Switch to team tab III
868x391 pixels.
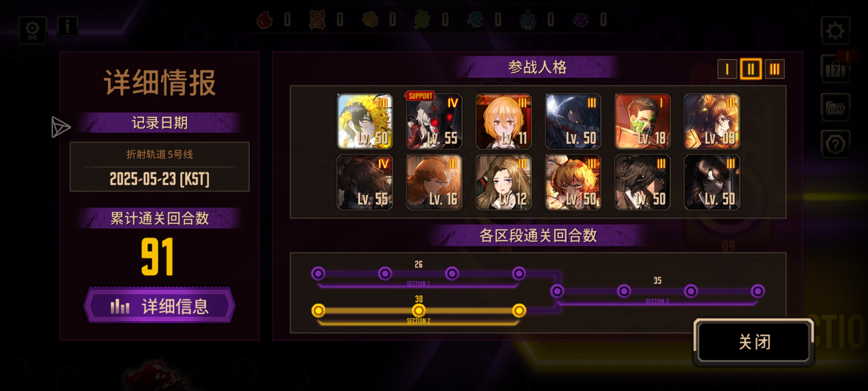click(775, 69)
